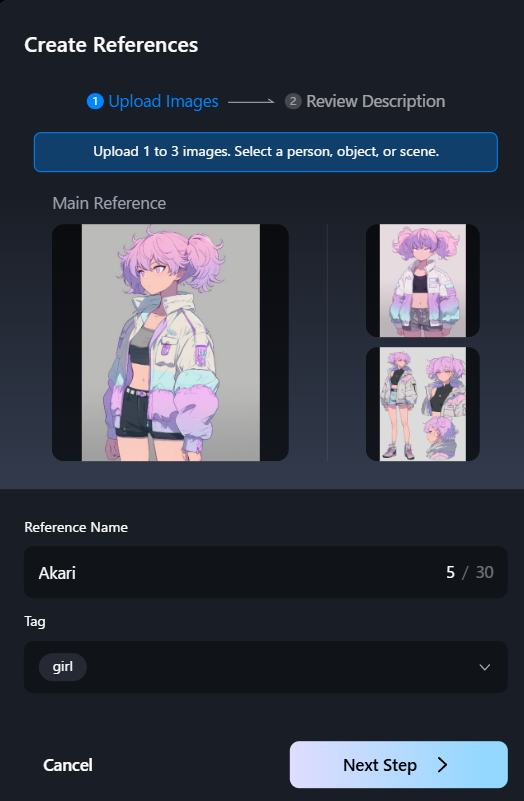The width and height of the screenshot is (524, 801).
Task: Select the front-facing character thumbnail
Action: pos(423,280)
